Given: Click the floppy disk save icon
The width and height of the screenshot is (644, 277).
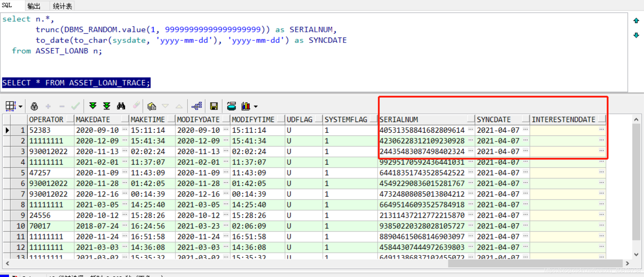Looking at the screenshot, I should click(x=214, y=106).
